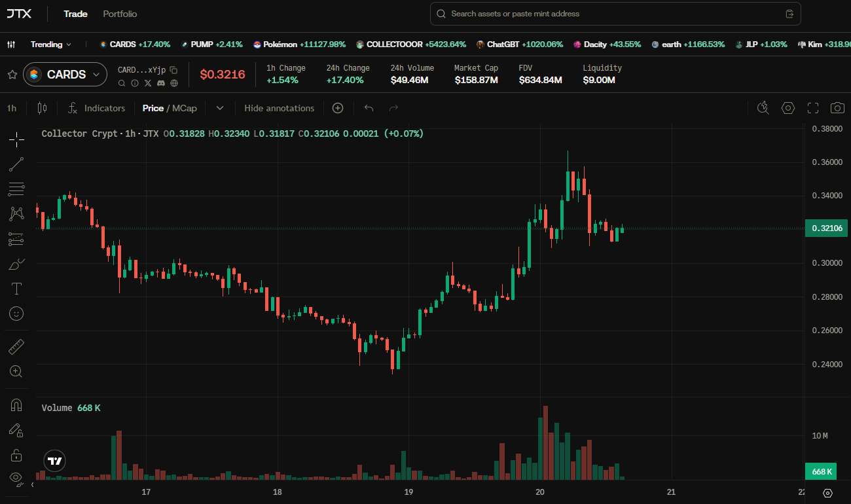The width and height of the screenshot is (851, 504).
Task: Open the emoji icons tool
Action: (16, 314)
